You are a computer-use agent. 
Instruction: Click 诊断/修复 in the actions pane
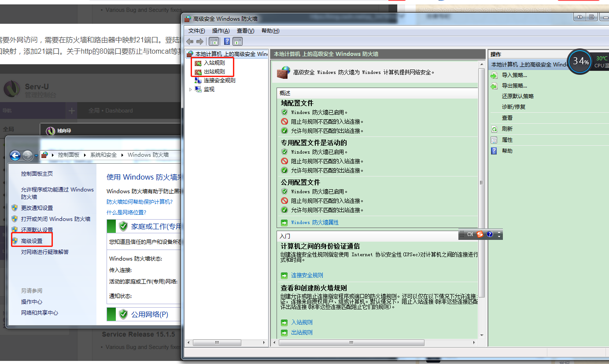(513, 107)
